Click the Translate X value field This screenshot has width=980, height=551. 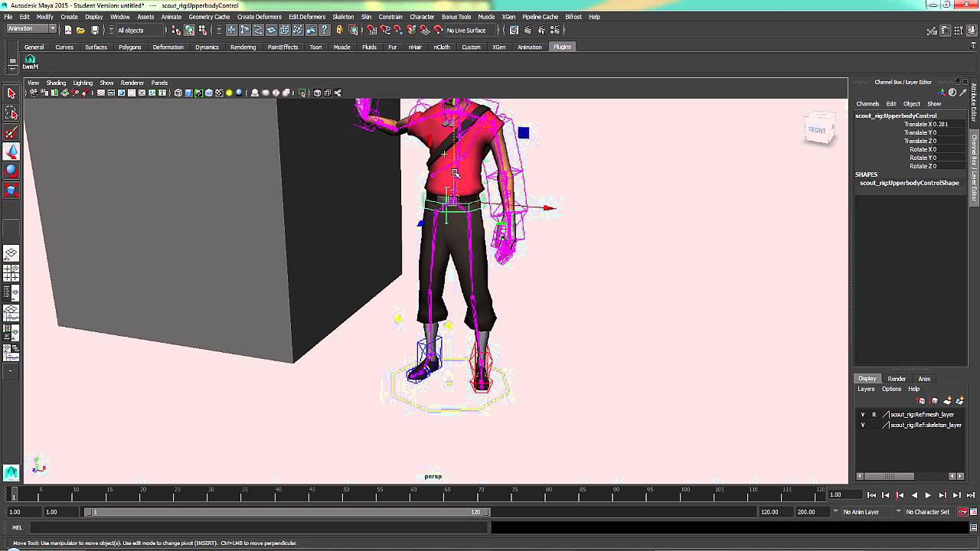[x=948, y=124]
